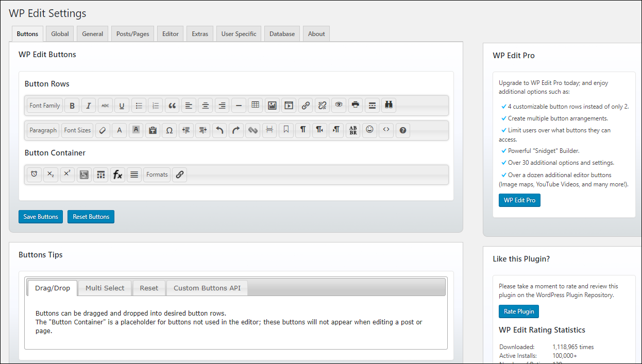Click the Reset Buttons button
Viewport: 642px width, 364px height.
(91, 217)
